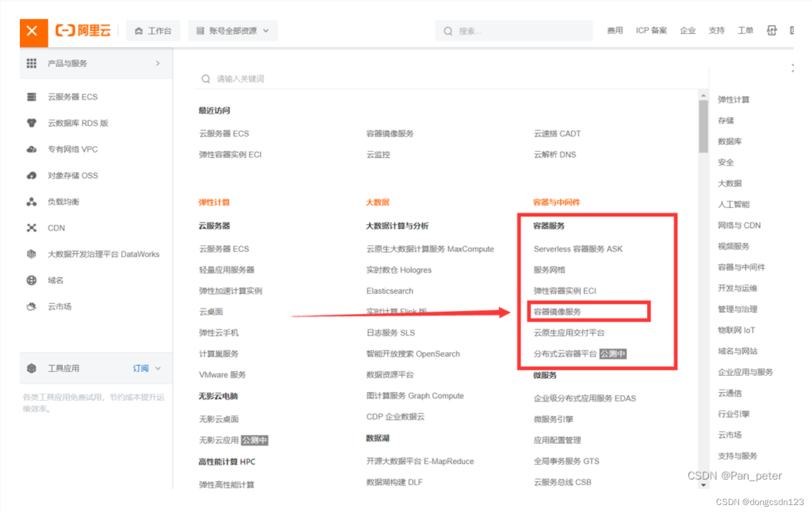812x512 pixels.
Task: Open 分布式云容器平台 link
Action: [565, 354]
